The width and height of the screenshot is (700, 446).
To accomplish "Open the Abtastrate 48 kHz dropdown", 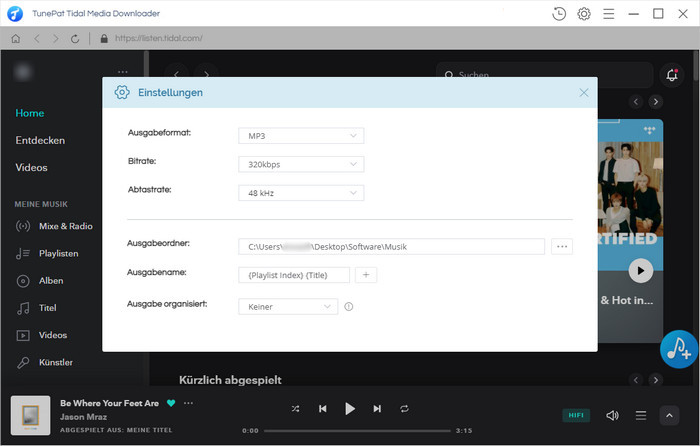I will (301, 193).
